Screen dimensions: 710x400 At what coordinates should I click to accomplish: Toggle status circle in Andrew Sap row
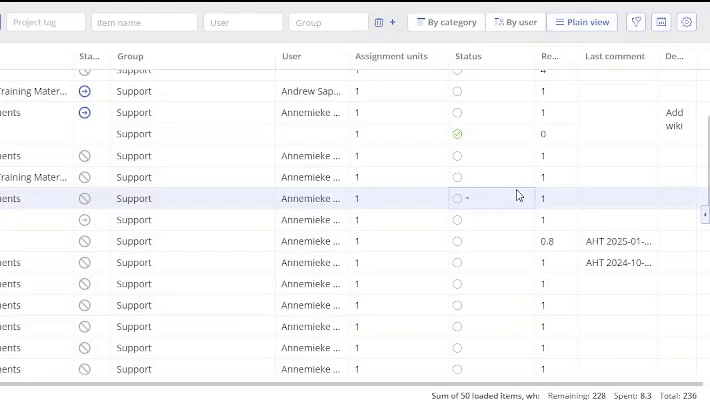(457, 91)
